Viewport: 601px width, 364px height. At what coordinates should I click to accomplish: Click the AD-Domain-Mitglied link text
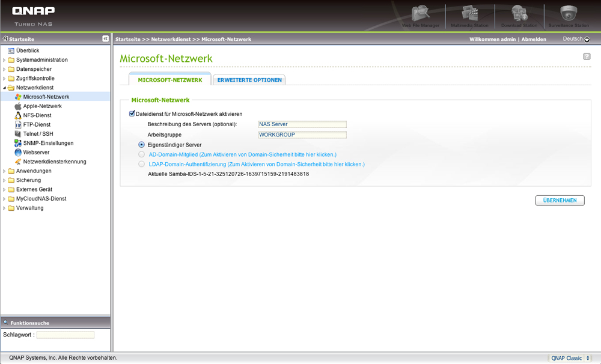[243, 154]
